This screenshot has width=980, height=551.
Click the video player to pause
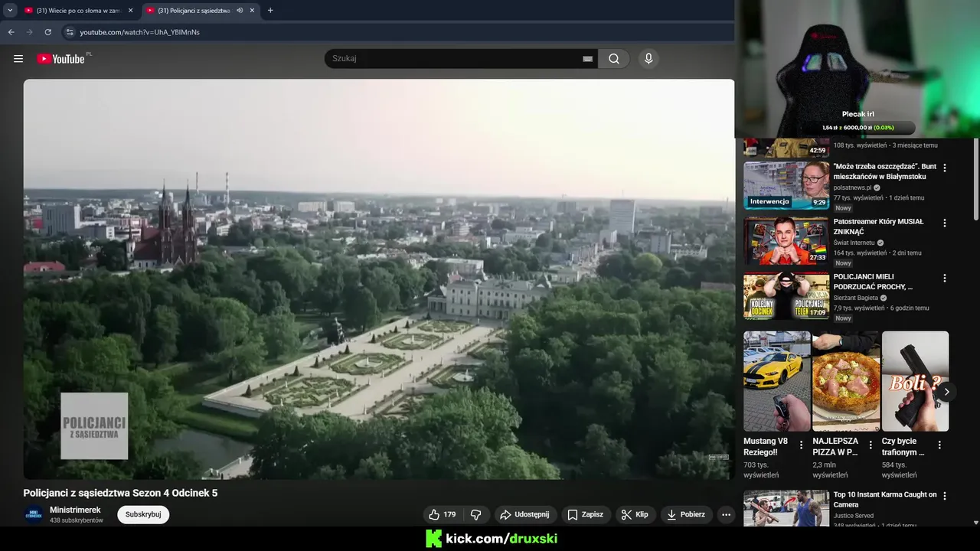click(x=379, y=279)
